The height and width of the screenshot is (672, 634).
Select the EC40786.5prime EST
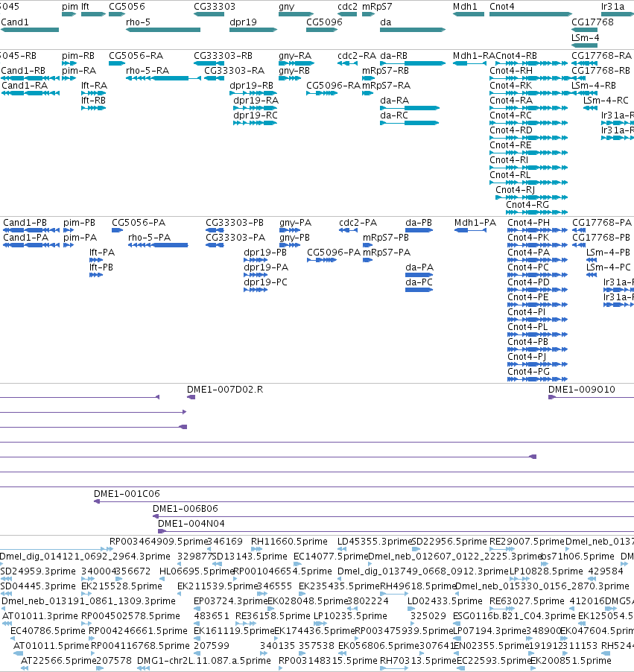(13, 638)
